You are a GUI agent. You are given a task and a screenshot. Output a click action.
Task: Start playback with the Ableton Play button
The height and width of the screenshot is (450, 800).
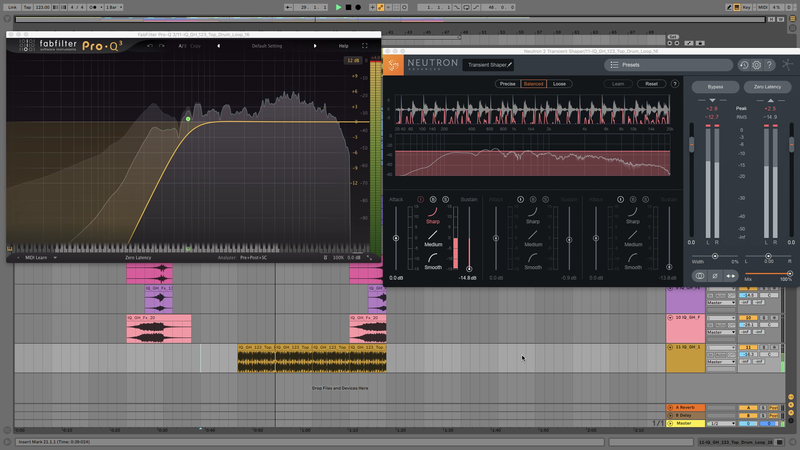[338, 7]
